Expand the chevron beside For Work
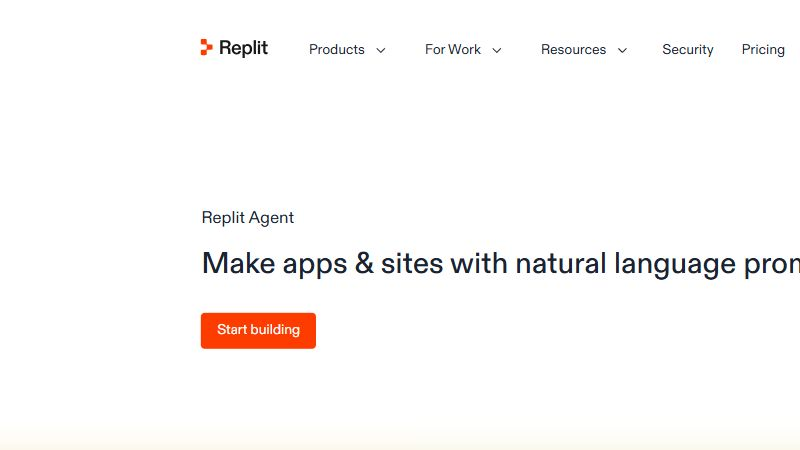 pyautogui.click(x=497, y=50)
